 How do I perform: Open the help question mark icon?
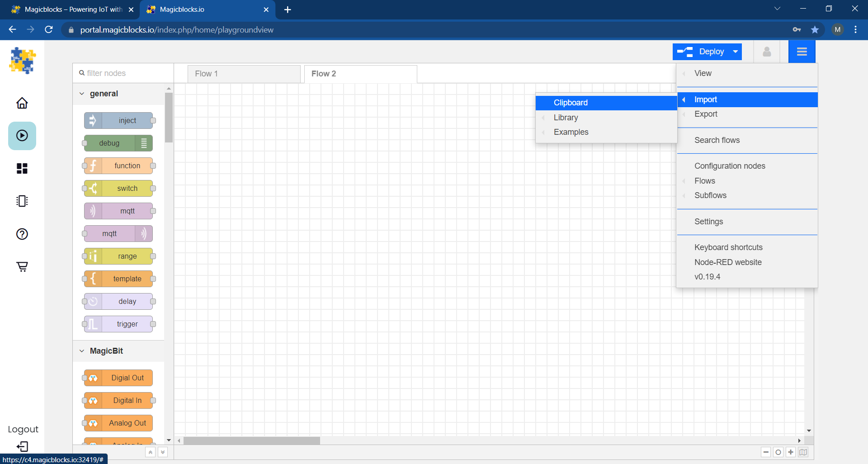tap(22, 234)
